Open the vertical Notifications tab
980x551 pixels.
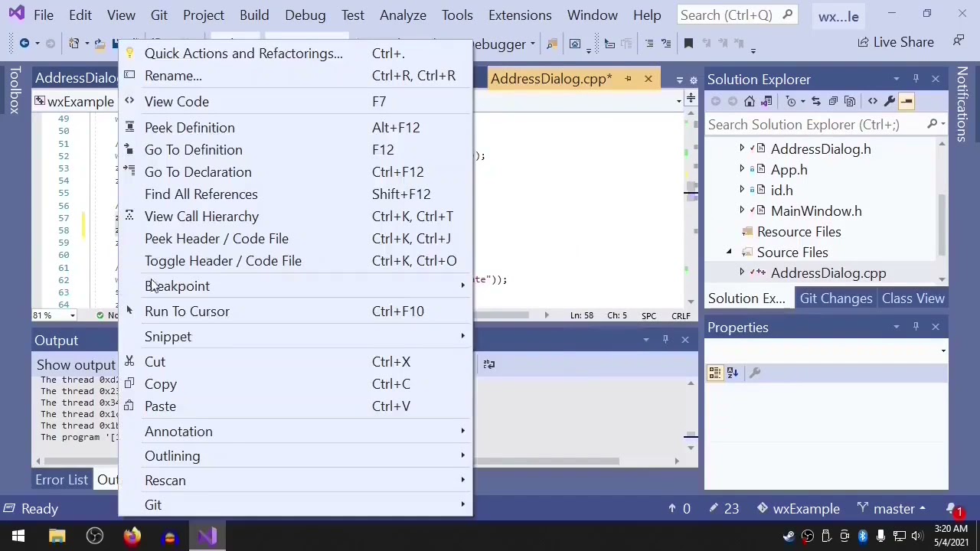pos(962,104)
